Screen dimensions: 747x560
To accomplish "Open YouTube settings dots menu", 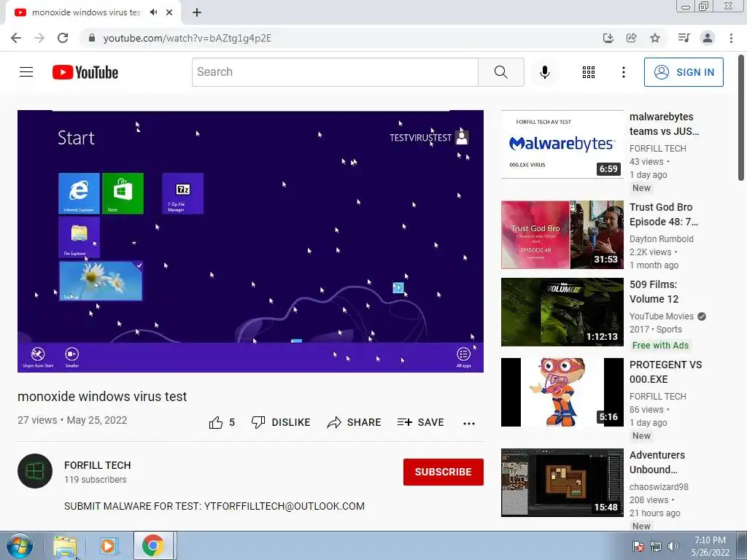I will (623, 72).
